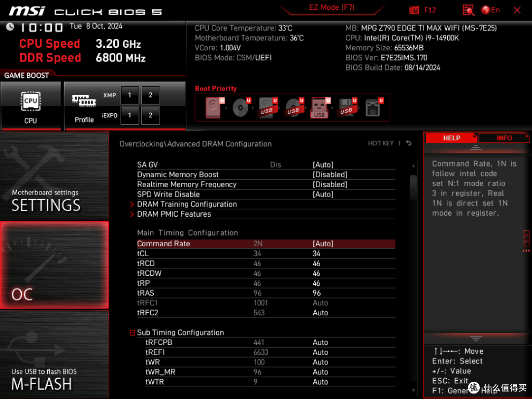
Task: Open the SA GV [Auto] dropdown
Action: [x=323, y=165]
